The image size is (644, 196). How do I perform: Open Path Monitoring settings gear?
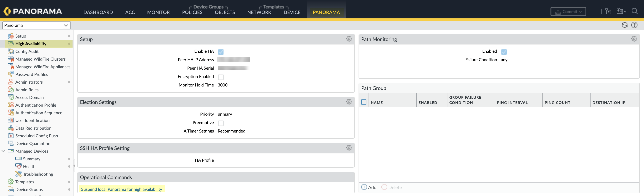[634, 39]
